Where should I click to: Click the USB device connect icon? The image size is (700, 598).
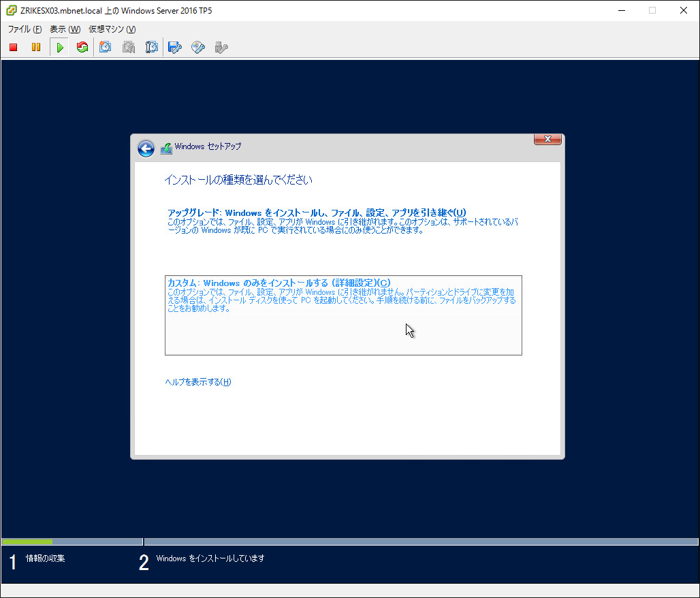(221, 47)
